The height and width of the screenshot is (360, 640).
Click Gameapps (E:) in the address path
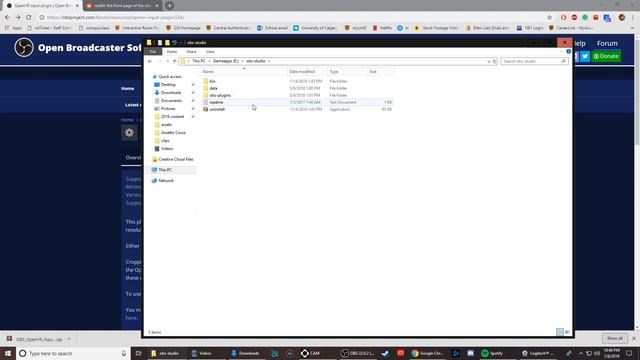[226, 61]
